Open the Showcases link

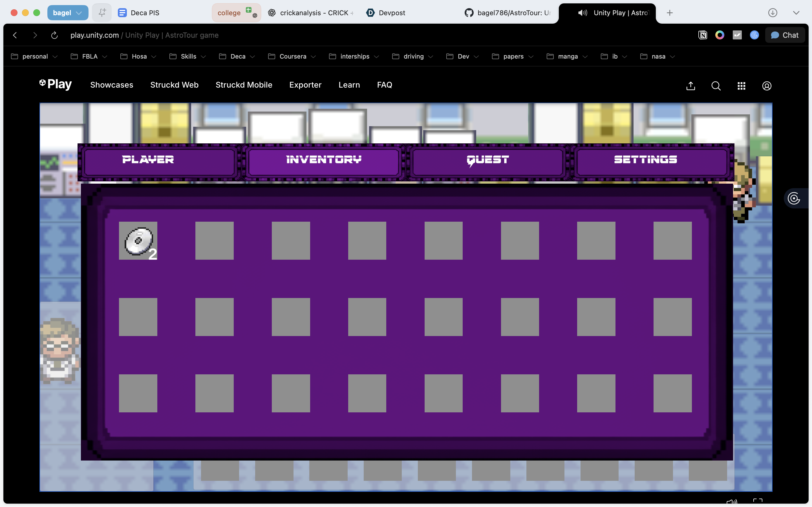[111, 85]
